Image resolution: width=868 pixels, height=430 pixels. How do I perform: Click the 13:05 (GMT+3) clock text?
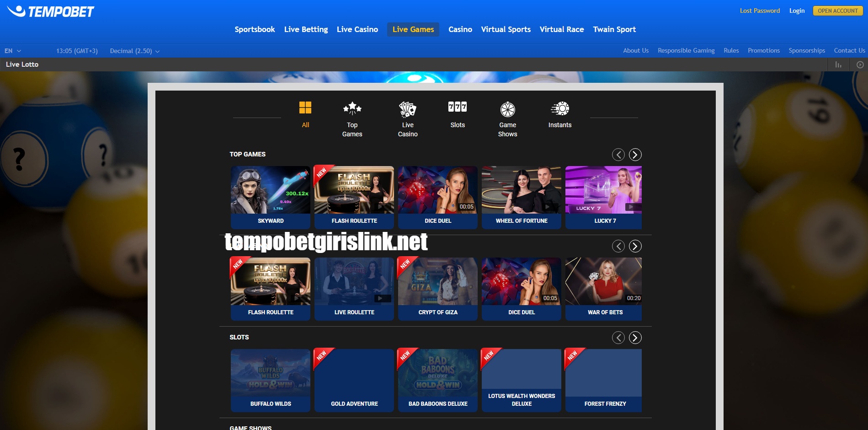click(x=77, y=51)
